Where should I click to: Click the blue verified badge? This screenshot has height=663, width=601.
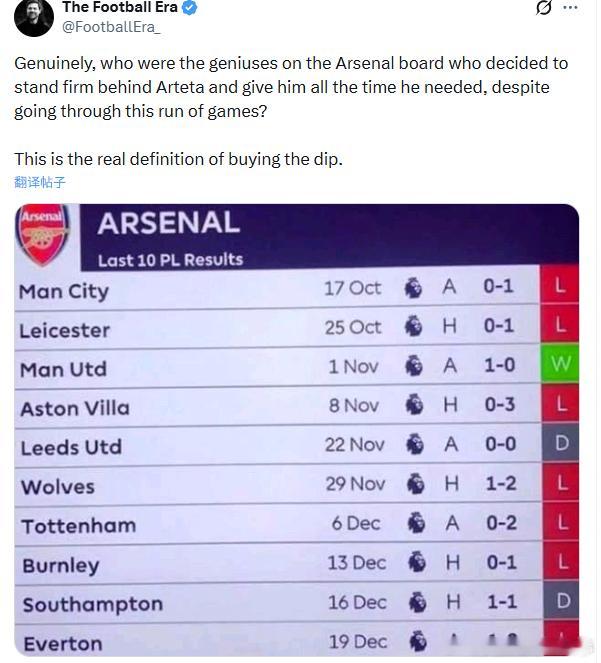(189, 8)
